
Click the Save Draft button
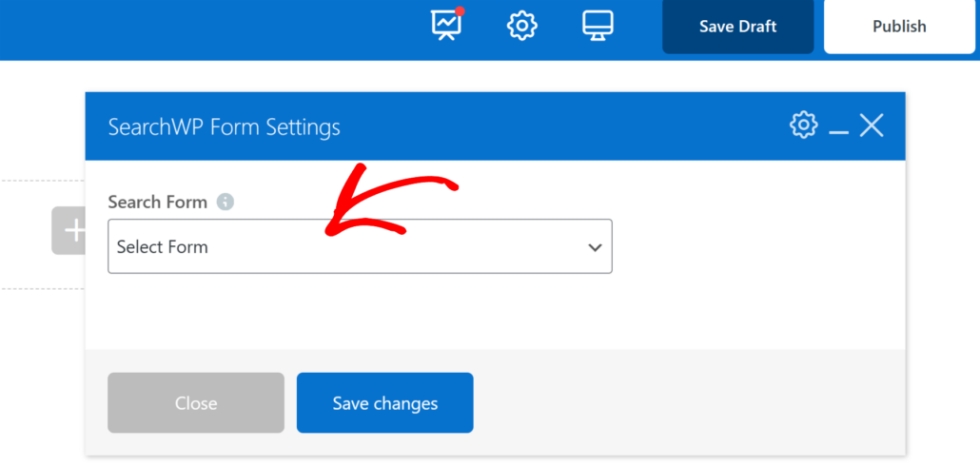click(x=737, y=27)
